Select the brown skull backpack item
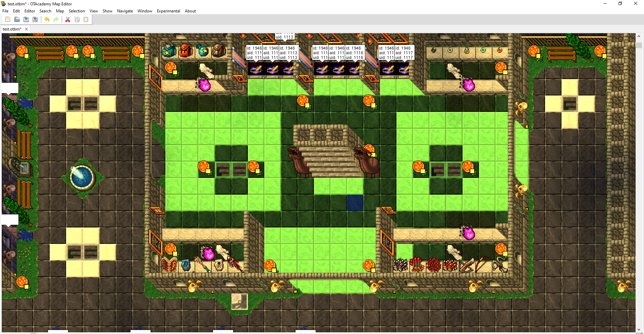Viewport: 644px width, 334px height. (x=219, y=51)
